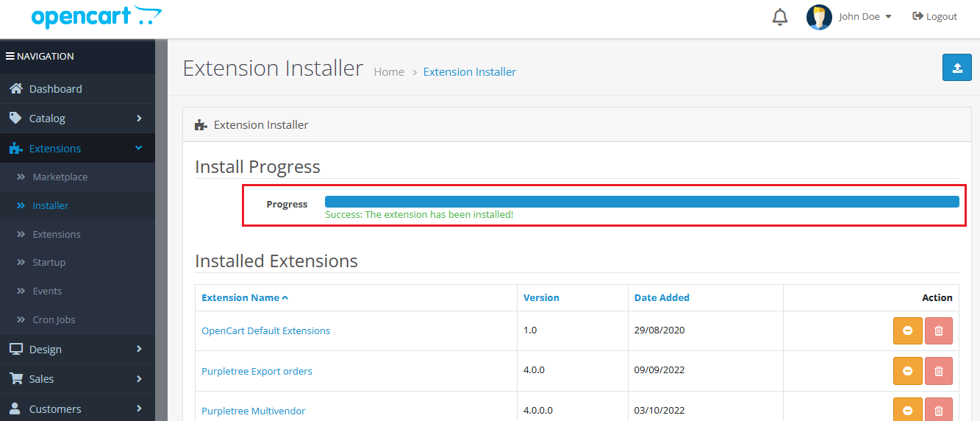Click the 09/09/2022 date cell
Viewport: 980px width, 421px height.
[x=705, y=371]
